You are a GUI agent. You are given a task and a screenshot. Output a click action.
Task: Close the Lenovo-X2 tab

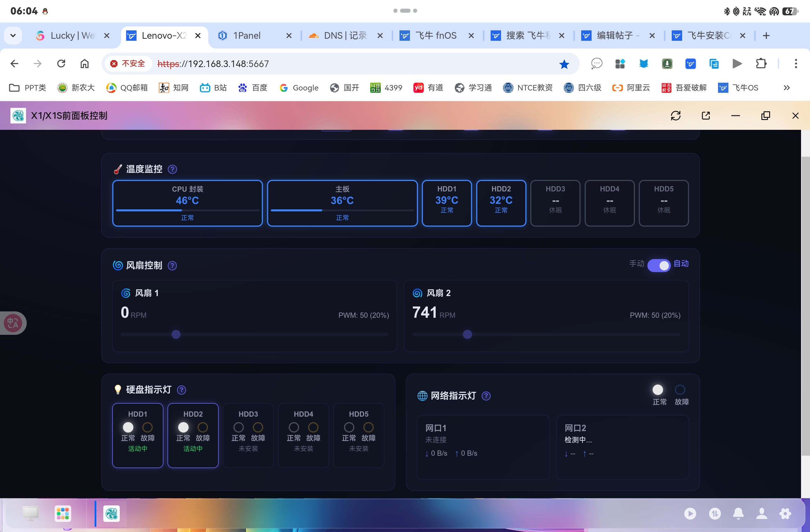tap(198, 35)
